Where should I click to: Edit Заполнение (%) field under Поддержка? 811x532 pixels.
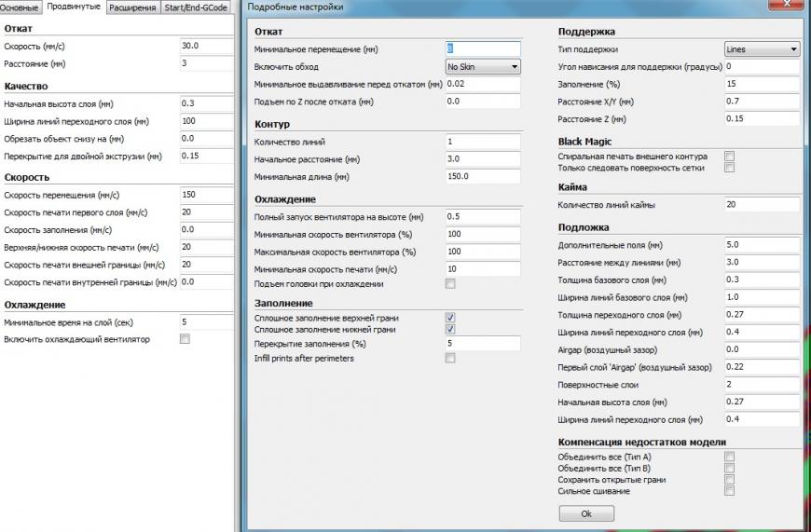click(x=762, y=84)
